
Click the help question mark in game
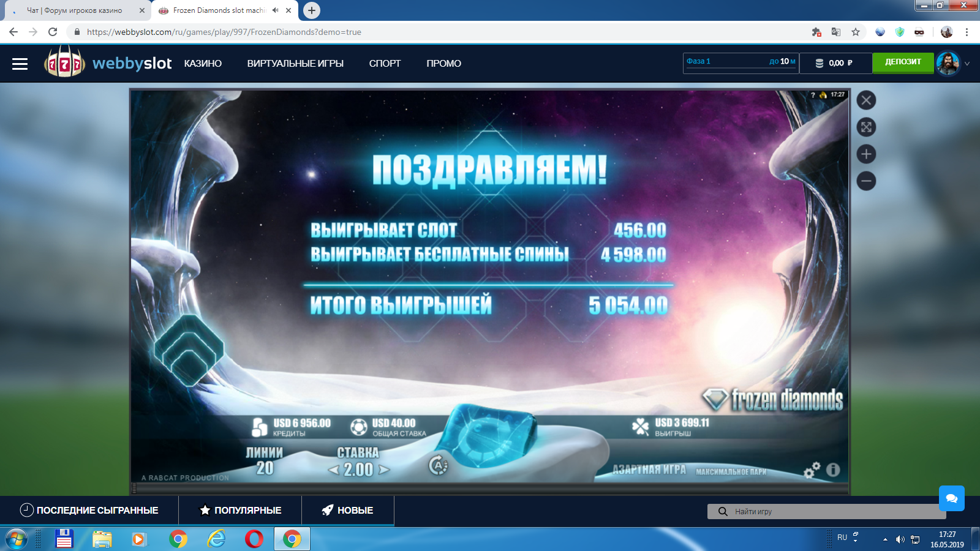point(813,95)
